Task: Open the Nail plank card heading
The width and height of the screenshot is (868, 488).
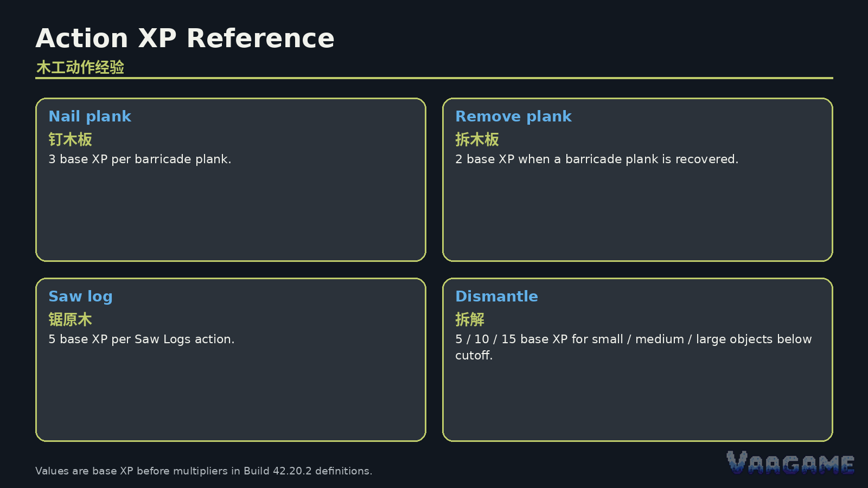Action: (90, 116)
